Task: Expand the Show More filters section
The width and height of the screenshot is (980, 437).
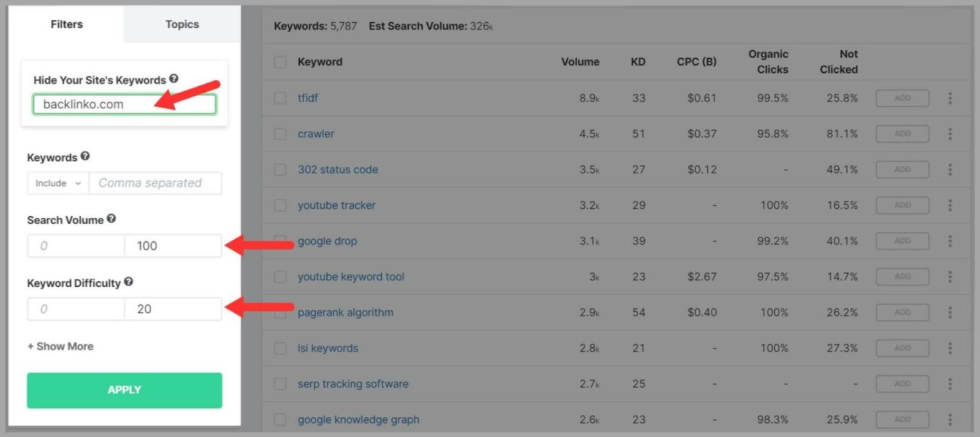Action: [x=60, y=346]
